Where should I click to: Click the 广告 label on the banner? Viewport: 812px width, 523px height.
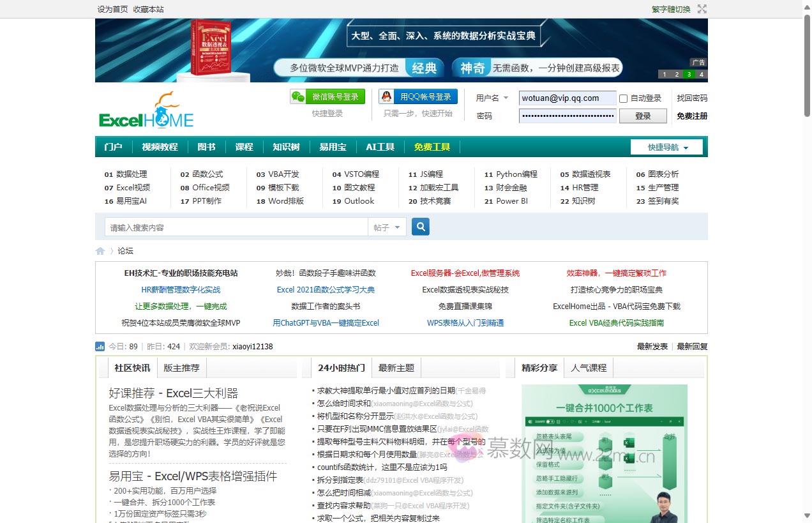tap(698, 62)
